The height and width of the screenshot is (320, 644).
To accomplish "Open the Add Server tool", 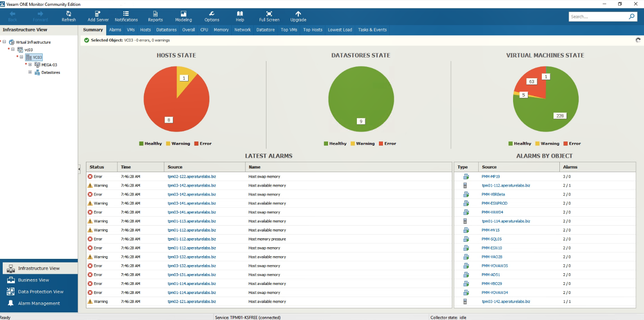I will click(x=98, y=17).
